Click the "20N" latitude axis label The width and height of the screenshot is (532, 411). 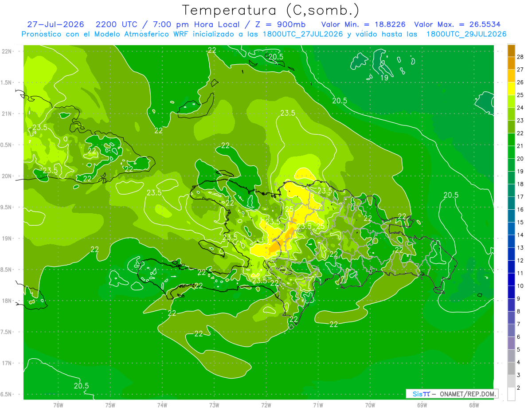coord(7,176)
